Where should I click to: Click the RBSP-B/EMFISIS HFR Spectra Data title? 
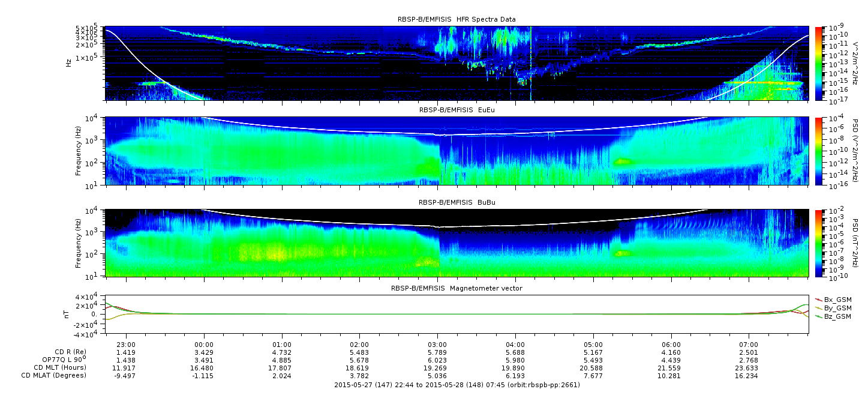point(456,20)
